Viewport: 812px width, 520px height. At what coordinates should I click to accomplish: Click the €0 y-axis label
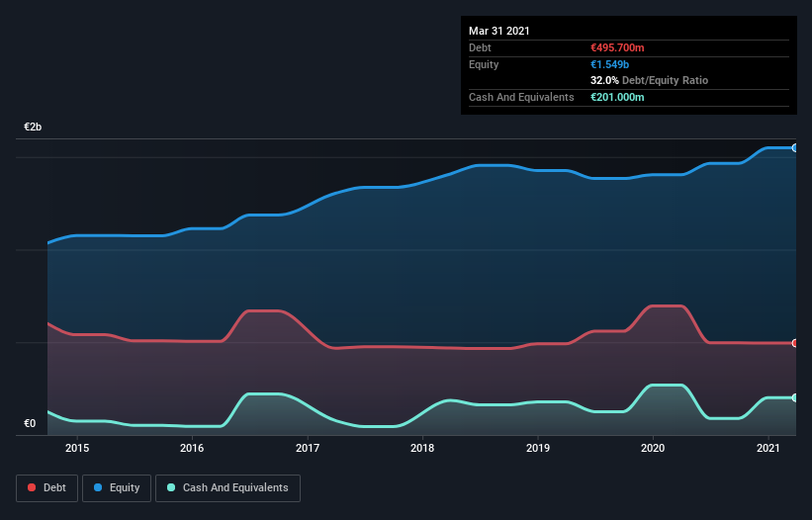[x=30, y=423]
